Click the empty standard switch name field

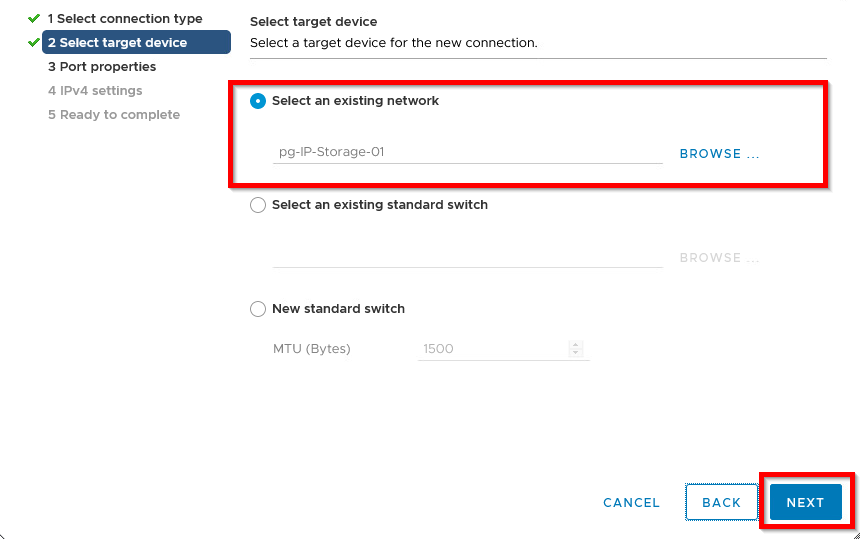[468, 256]
